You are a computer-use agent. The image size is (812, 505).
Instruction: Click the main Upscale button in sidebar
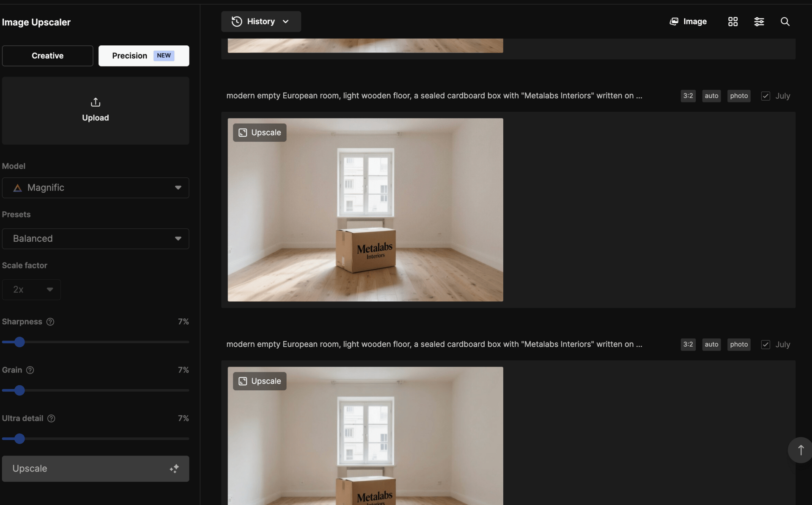(x=96, y=469)
